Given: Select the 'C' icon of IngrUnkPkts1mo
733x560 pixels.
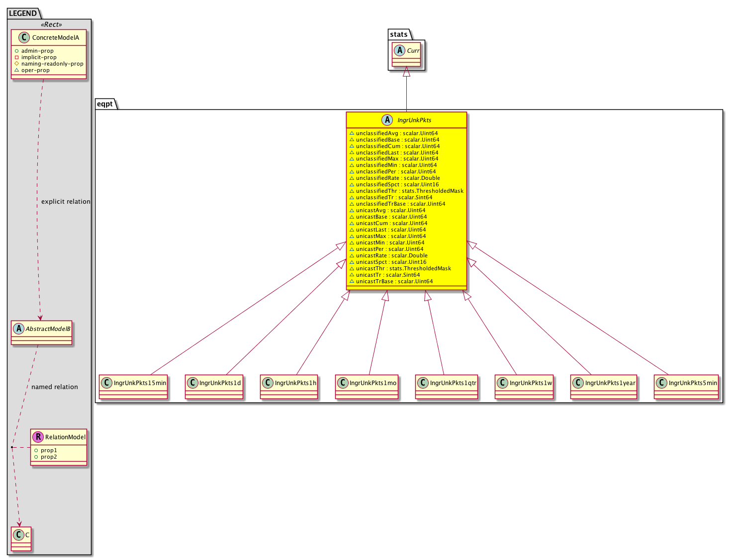Looking at the screenshot, I should [343, 383].
